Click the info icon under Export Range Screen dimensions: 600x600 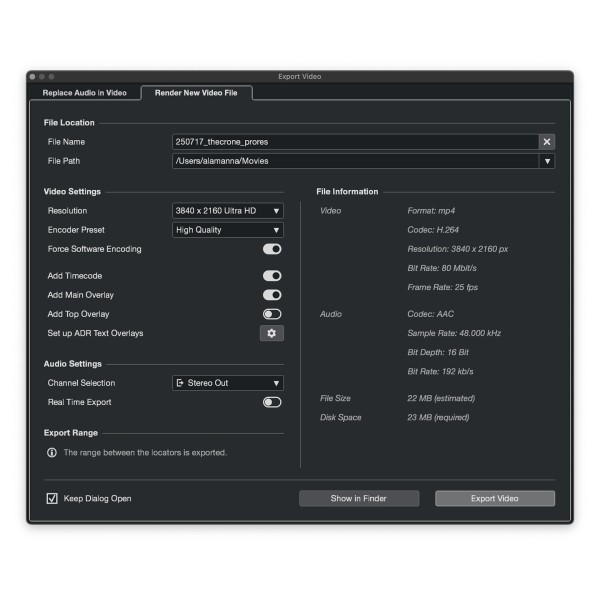pyautogui.click(x=52, y=453)
